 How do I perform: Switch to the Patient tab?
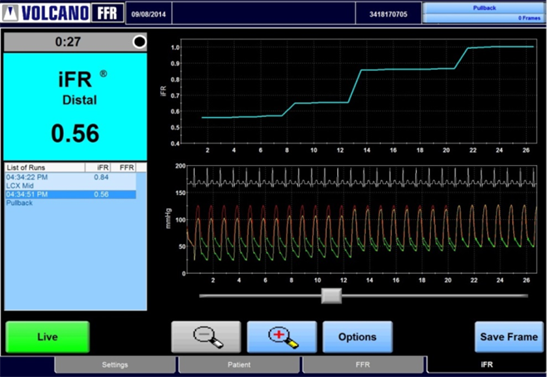point(239,365)
